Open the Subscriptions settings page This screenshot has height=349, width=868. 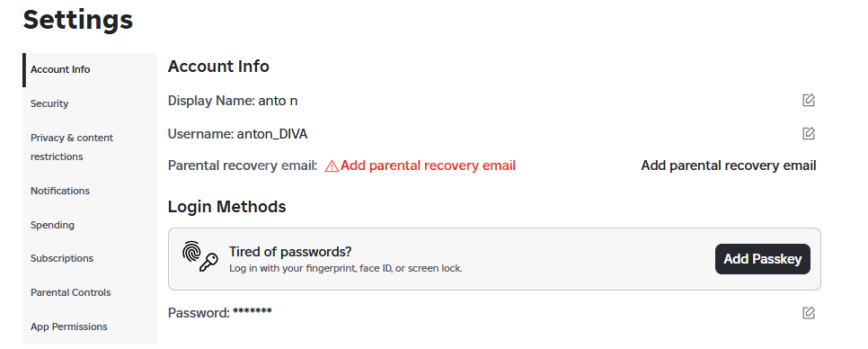61,258
